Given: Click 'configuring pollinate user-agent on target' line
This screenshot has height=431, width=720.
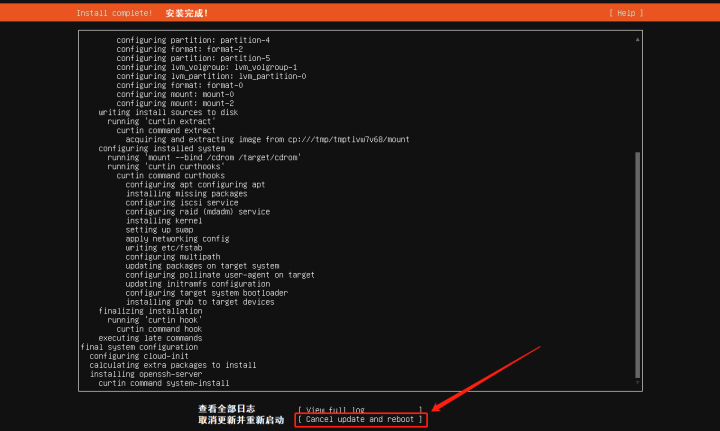Looking at the screenshot, I should click(x=220, y=275).
